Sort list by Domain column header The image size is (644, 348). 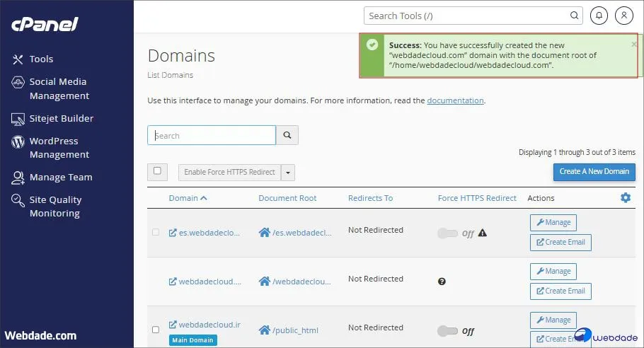pos(188,198)
